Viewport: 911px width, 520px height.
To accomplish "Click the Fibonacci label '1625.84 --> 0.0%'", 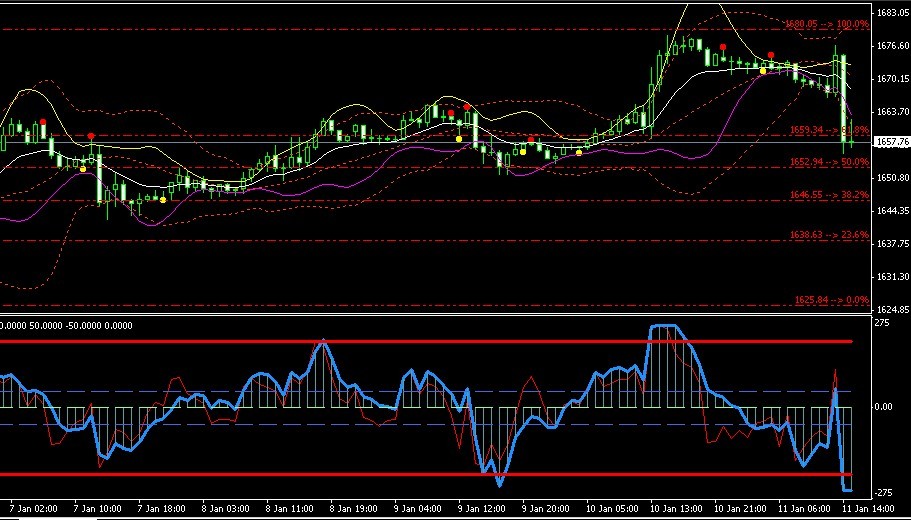I will tap(832, 300).
